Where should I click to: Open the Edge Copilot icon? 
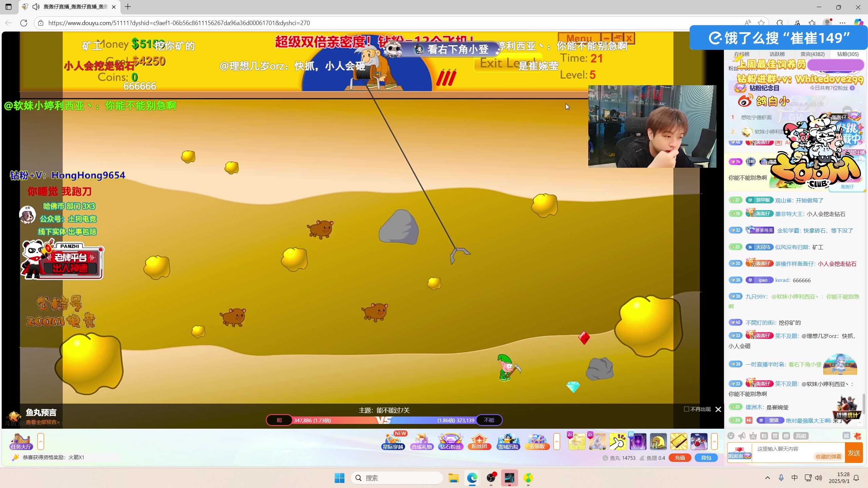pos(859,23)
